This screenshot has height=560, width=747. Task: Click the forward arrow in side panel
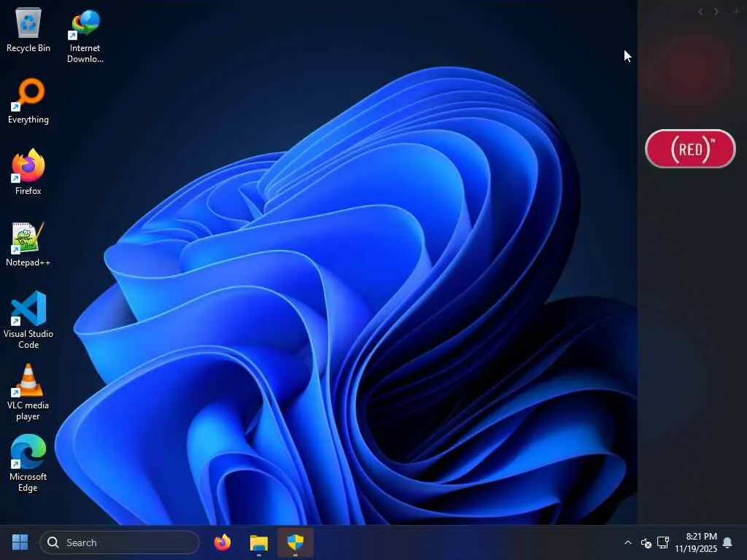coord(716,12)
